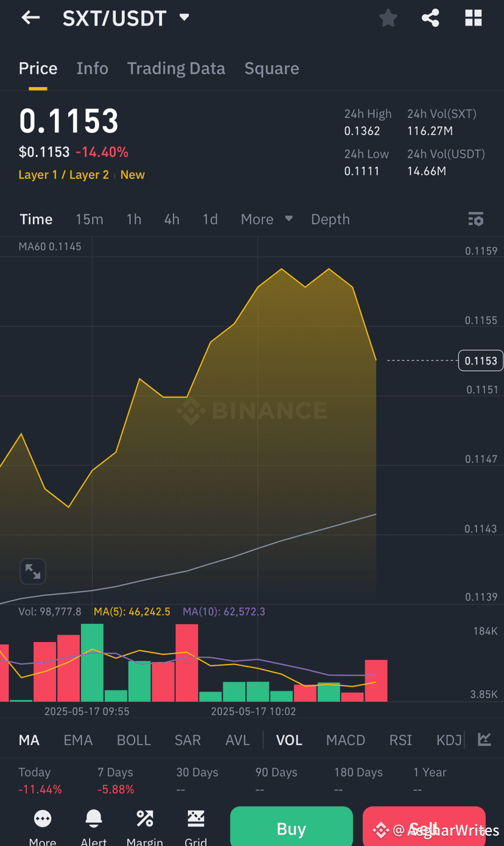The height and width of the screenshot is (846, 504).
Task: Select the MACD indicator option
Action: (x=345, y=740)
